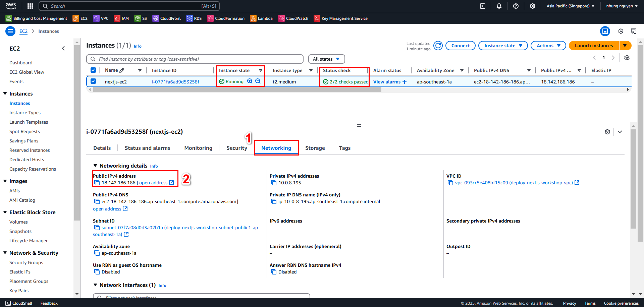644x307 pixels.
Task: Open address link for public IPv4
Action: point(156,183)
